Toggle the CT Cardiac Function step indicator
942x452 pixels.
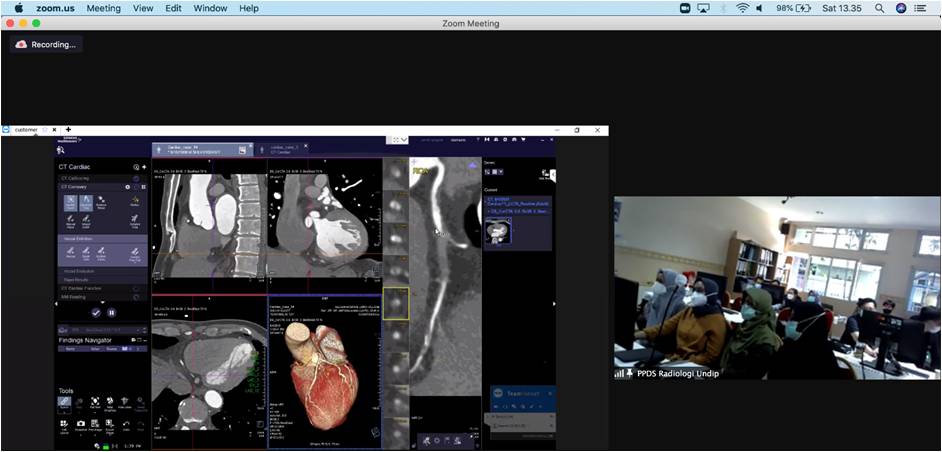click(x=136, y=288)
